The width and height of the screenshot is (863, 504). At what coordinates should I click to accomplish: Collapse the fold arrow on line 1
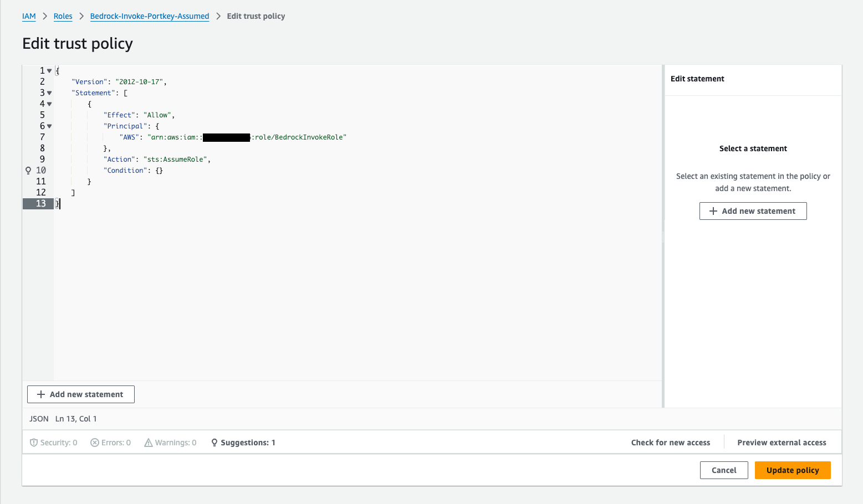pyautogui.click(x=49, y=71)
